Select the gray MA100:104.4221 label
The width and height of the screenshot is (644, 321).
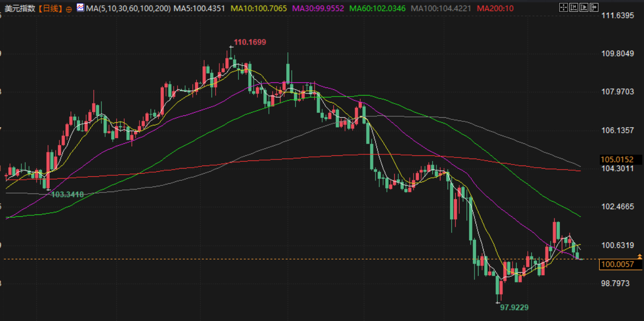(x=441, y=8)
